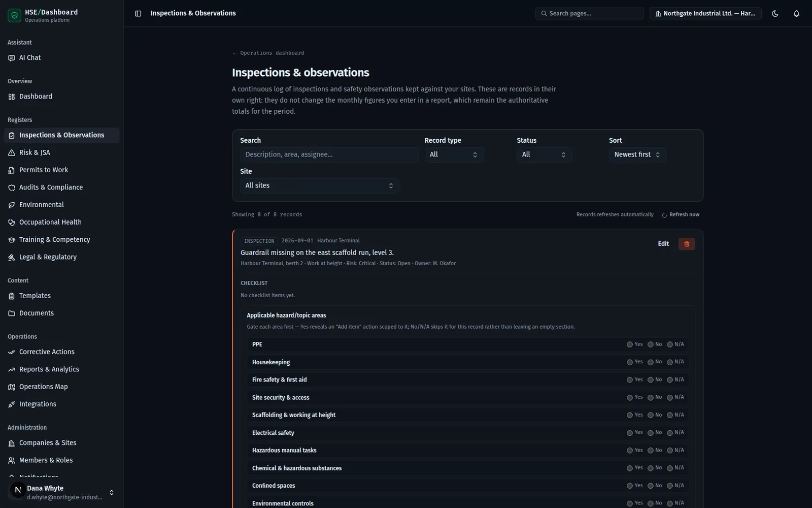812x508 pixels.
Task: Click the Audits & Compliance shield icon
Action: point(12,187)
